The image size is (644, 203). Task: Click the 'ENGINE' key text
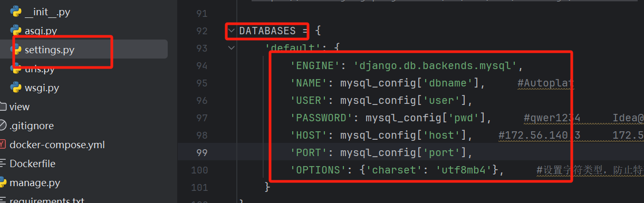click(315, 66)
